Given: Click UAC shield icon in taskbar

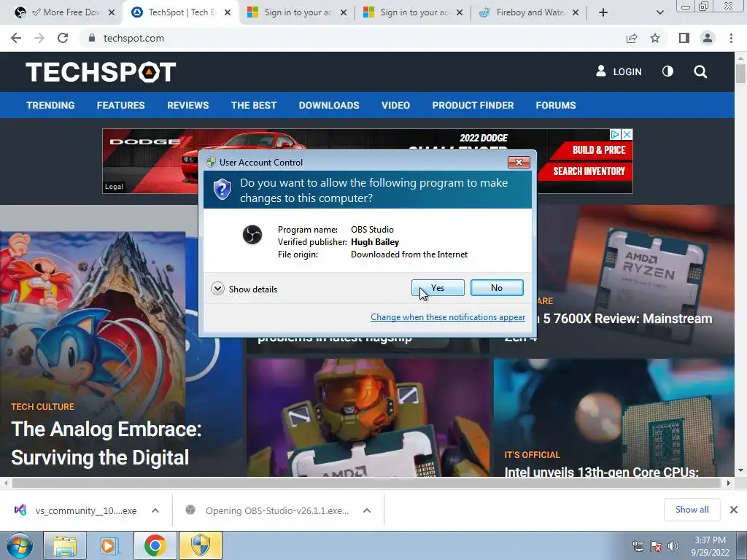Looking at the screenshot, I should [201, 545].
